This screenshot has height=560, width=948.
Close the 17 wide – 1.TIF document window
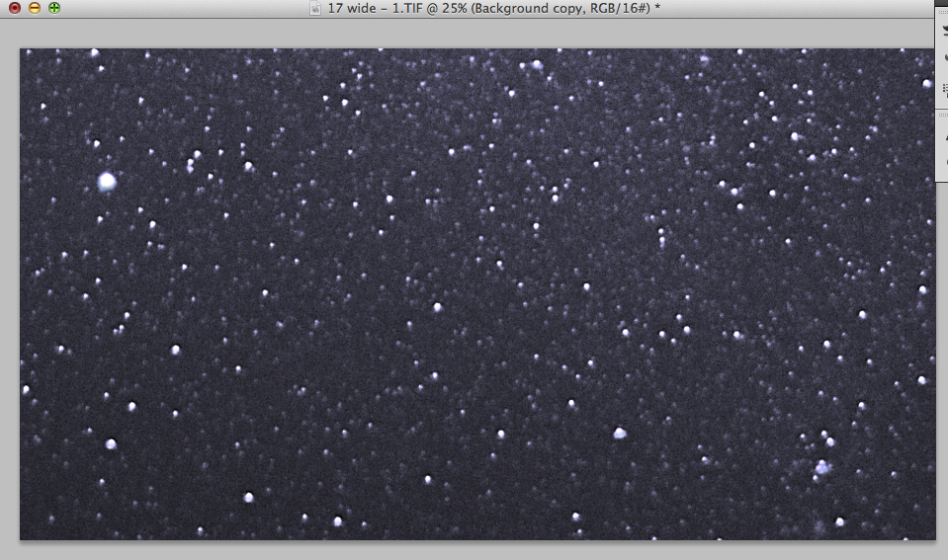[15, 8]
